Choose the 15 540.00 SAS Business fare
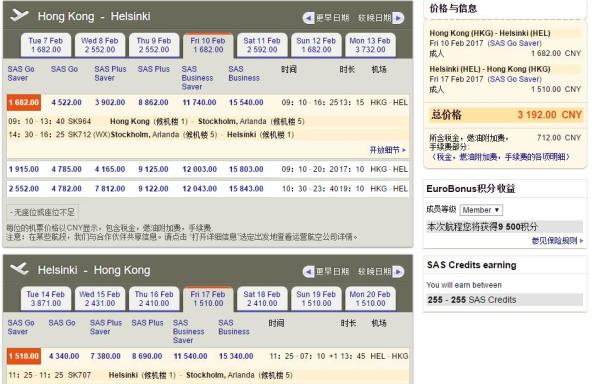Screen dimensions: 600x384 click(246, 103)
